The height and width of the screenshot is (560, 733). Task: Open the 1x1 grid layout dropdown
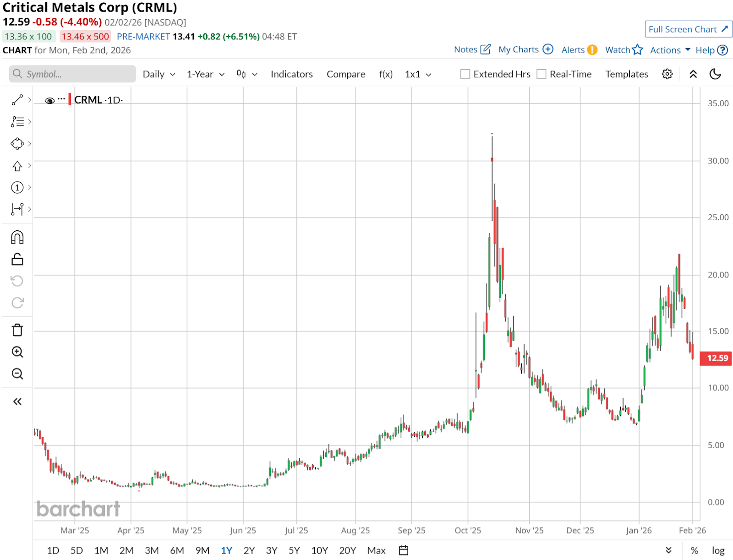(418, 74)
